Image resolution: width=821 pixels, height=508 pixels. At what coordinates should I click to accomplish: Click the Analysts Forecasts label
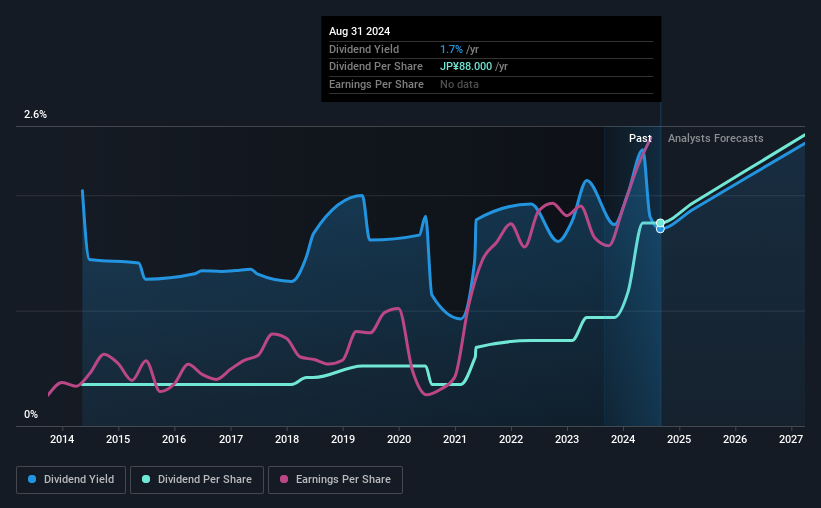point(715,138)
